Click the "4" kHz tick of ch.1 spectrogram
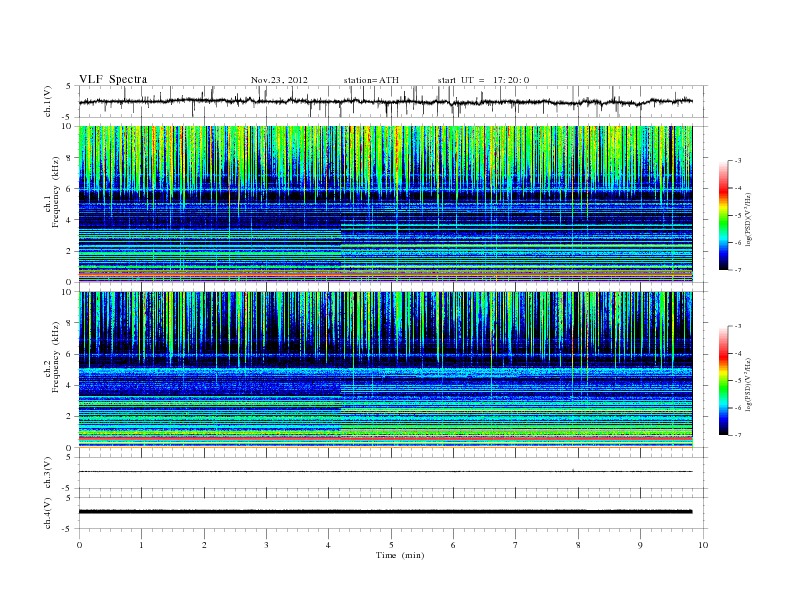The image size is (792, 612). [69, 220]
